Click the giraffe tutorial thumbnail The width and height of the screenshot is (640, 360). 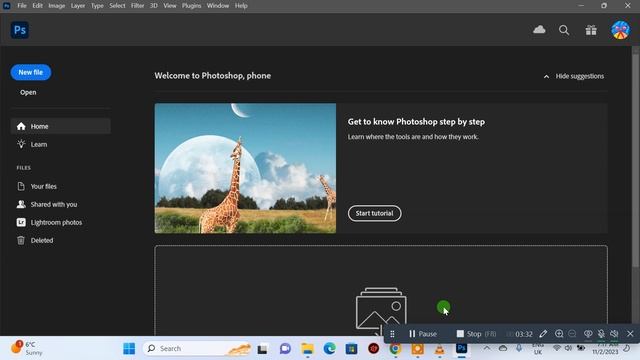pos(245,168)
